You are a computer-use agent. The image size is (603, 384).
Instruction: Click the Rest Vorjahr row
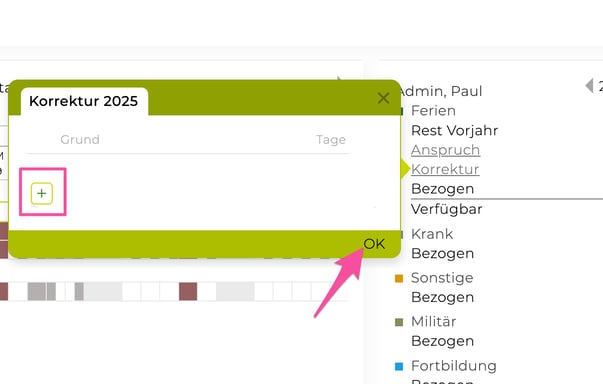point(455,130)
